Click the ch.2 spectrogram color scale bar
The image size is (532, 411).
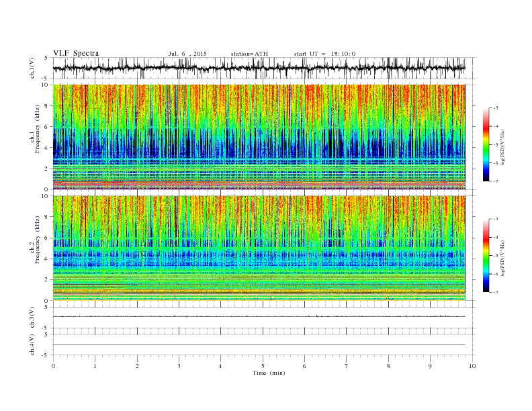(486, 256)
